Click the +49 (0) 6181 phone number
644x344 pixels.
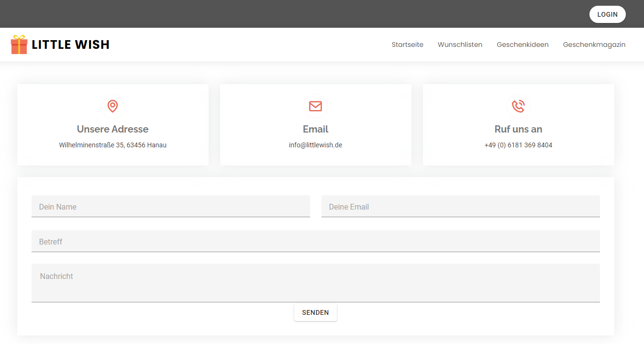point(518,145)
